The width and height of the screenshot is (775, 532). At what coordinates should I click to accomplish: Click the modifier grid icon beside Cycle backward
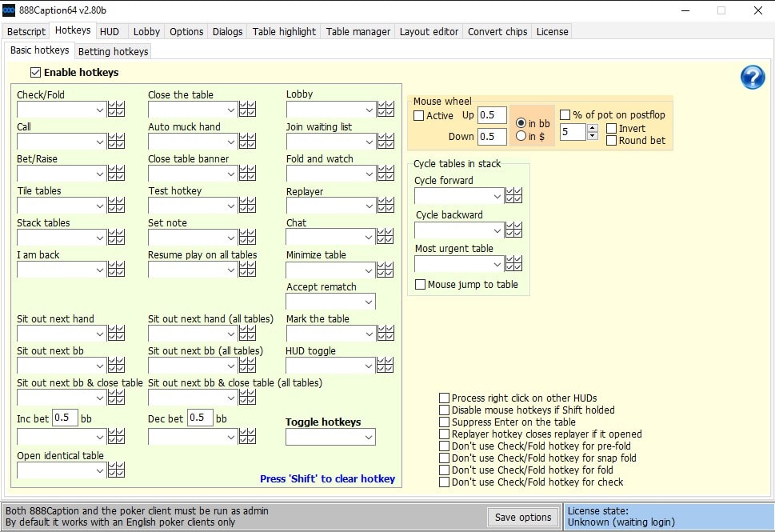click(x=513, y=230)
